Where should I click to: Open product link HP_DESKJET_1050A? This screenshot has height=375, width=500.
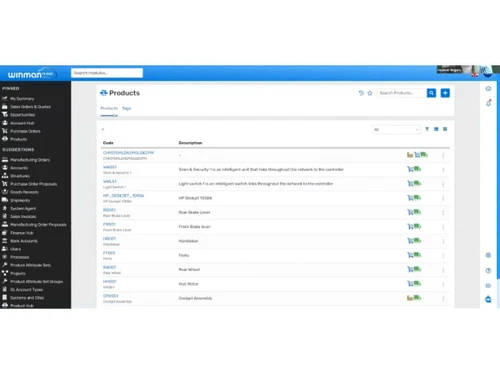(123, 196)
